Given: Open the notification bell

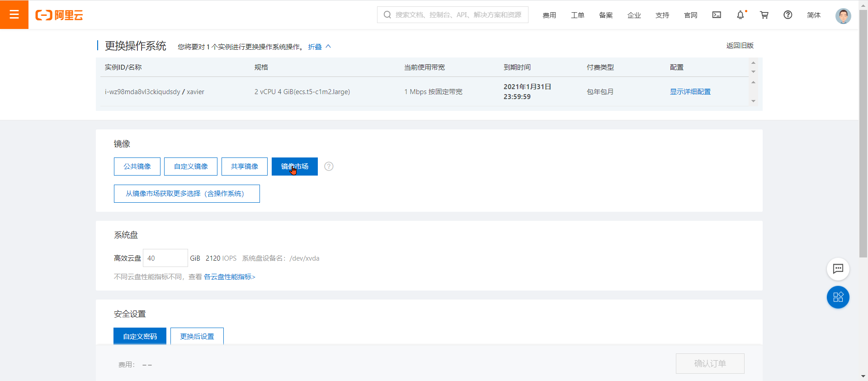Looking at the screenshot, I should 741,15.
